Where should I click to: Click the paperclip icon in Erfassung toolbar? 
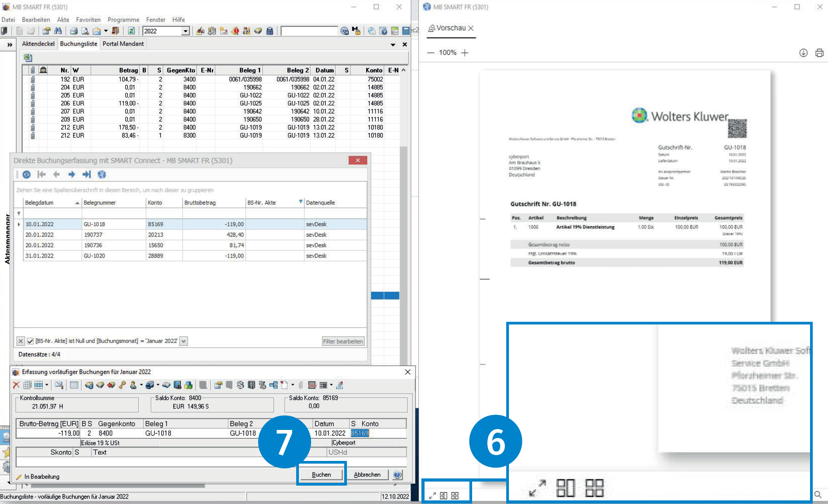(301, 385)
